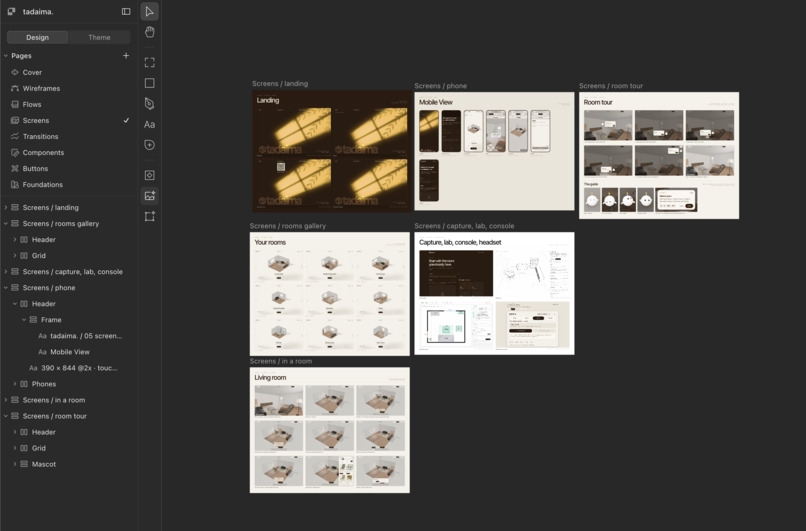This screenshot has height=531, width=806.
Task: Click the Living room frame on canvas
Action: pos(329,430)
